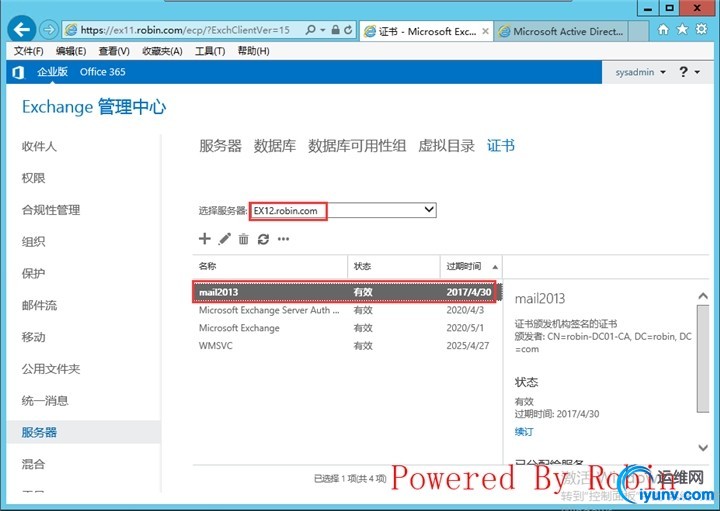Viewport: 720px width, 511px height.
Task: Open the sysadmin account dropdown
Action: coord(640,72)
